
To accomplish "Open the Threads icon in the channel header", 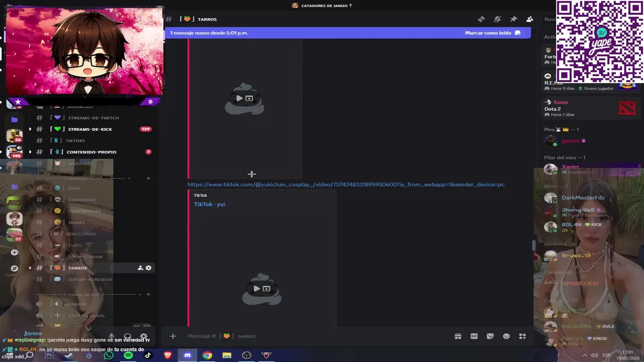I will [481, 19].
